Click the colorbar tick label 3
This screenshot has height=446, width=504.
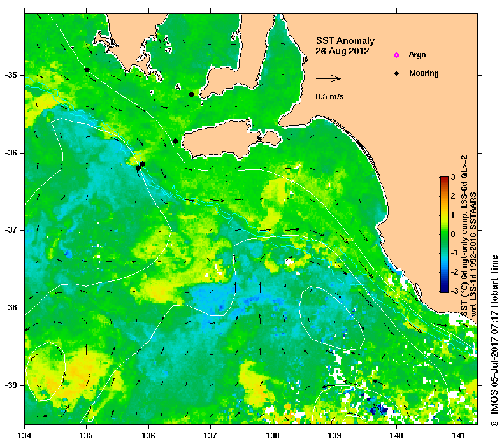tap(453, 177)
